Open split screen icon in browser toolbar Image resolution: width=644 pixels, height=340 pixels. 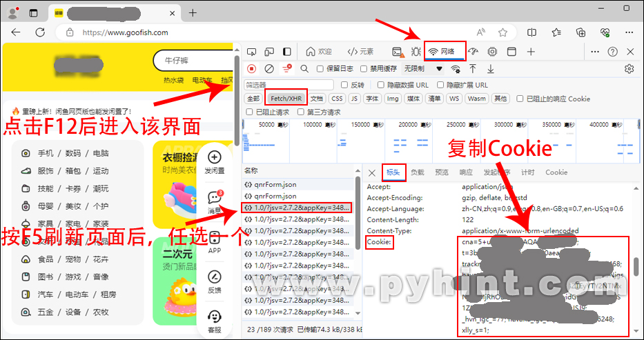click(x=532, y=32)
